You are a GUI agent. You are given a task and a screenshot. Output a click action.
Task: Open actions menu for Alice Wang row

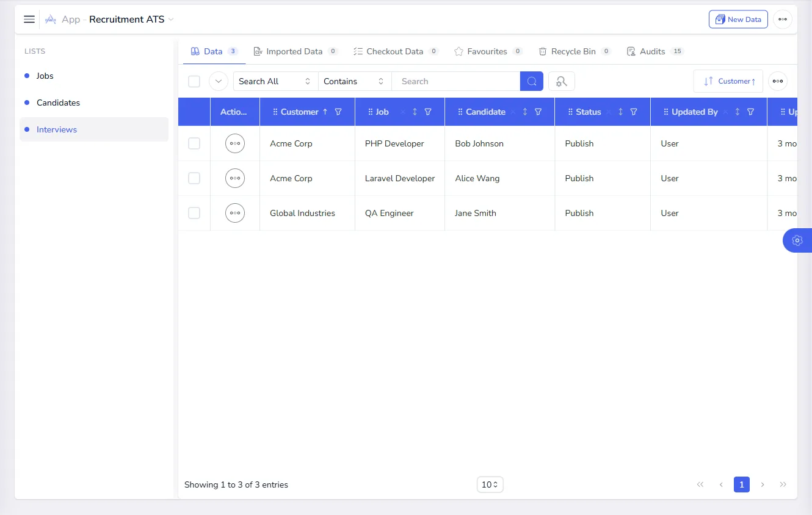point(235,178)
